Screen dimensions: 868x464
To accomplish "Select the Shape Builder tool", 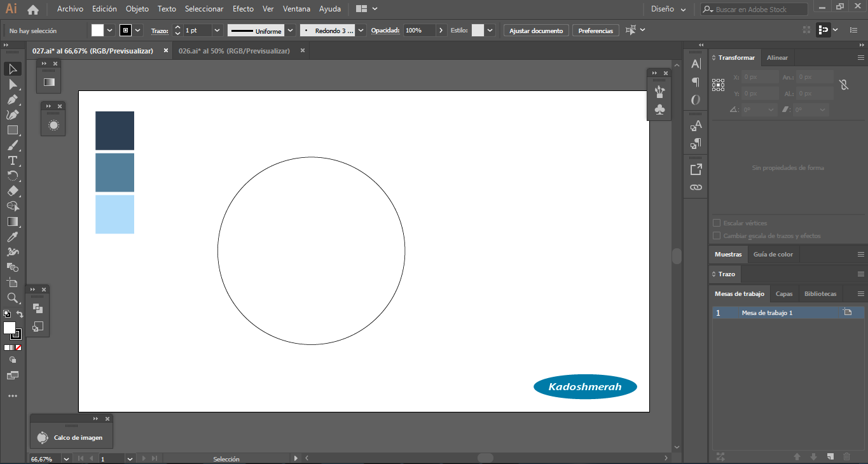I will 13,206.
